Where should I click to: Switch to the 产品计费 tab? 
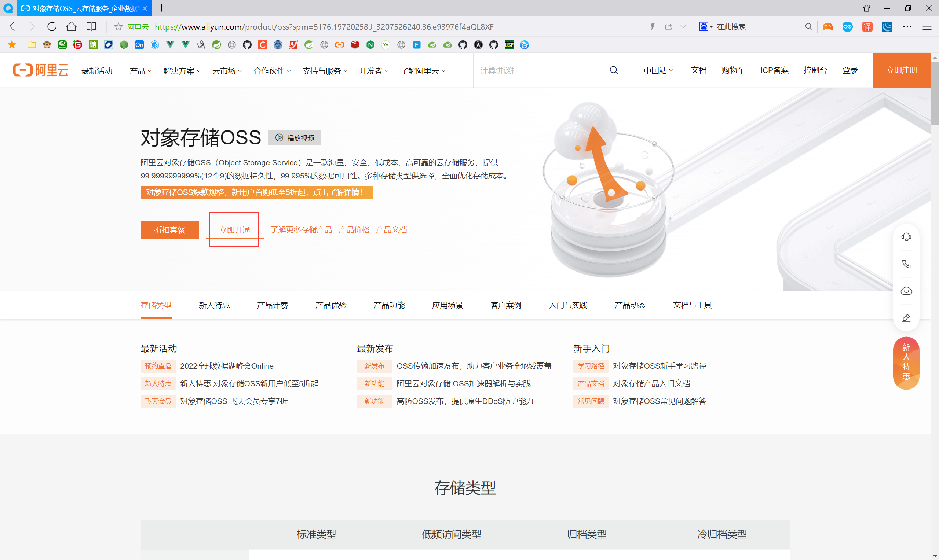coord(272,305)
